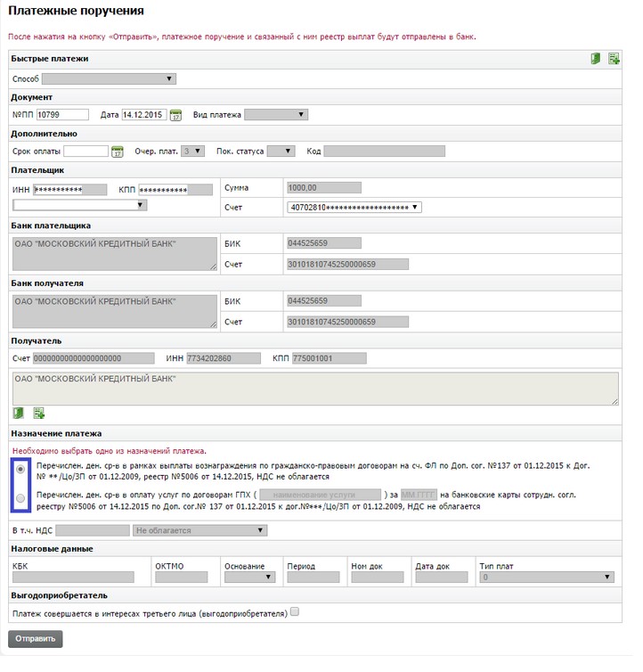Select the first payment purpose radio button
Screen dimensions: 643x672
click(x=20, y=470)
